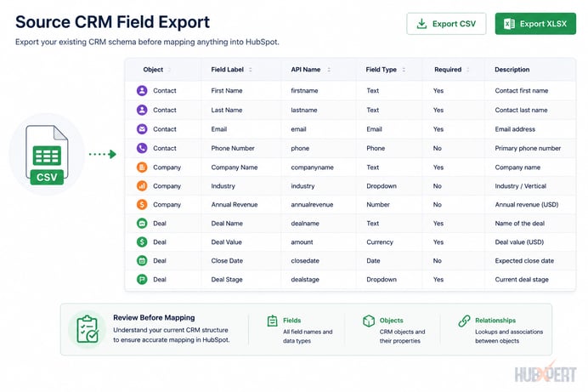Click the Objects cube icon
Screen dimensions: 588x392
pos(369,321)
